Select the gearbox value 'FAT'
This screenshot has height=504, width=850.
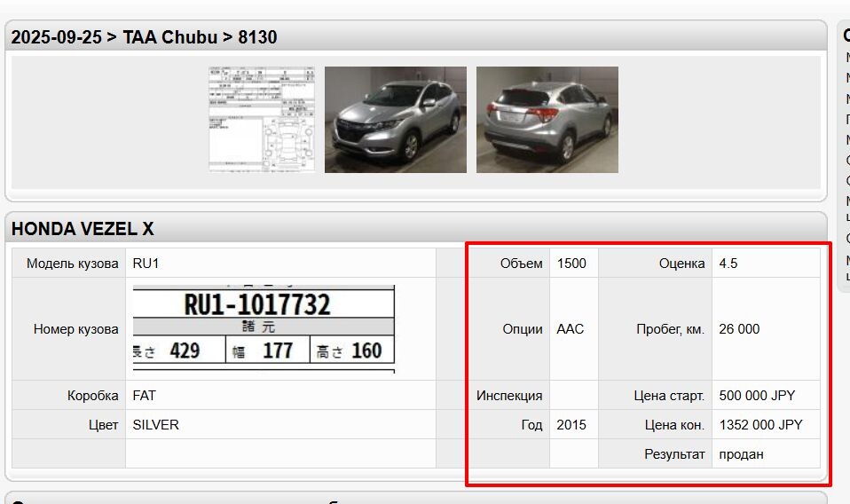click(145, 396)
